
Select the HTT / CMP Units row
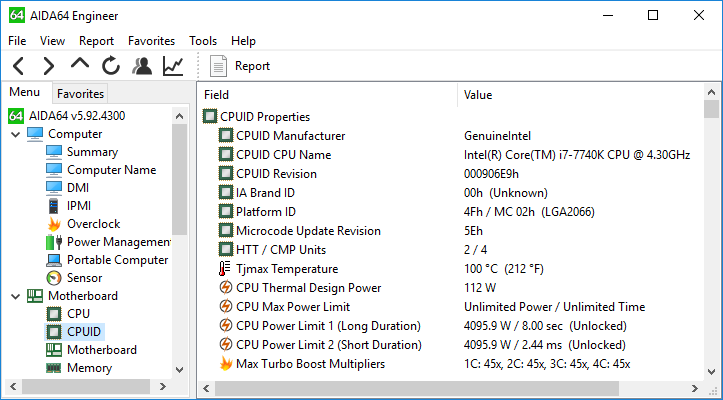click(452, 250)
